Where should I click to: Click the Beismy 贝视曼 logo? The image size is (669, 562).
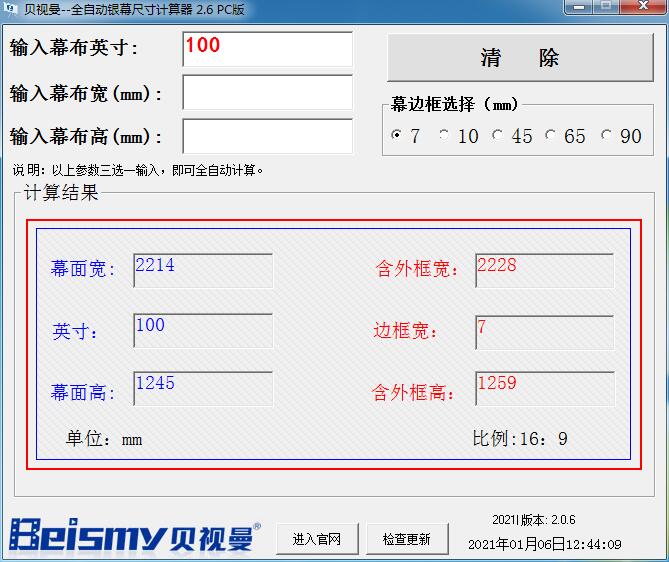coord(135,535)
